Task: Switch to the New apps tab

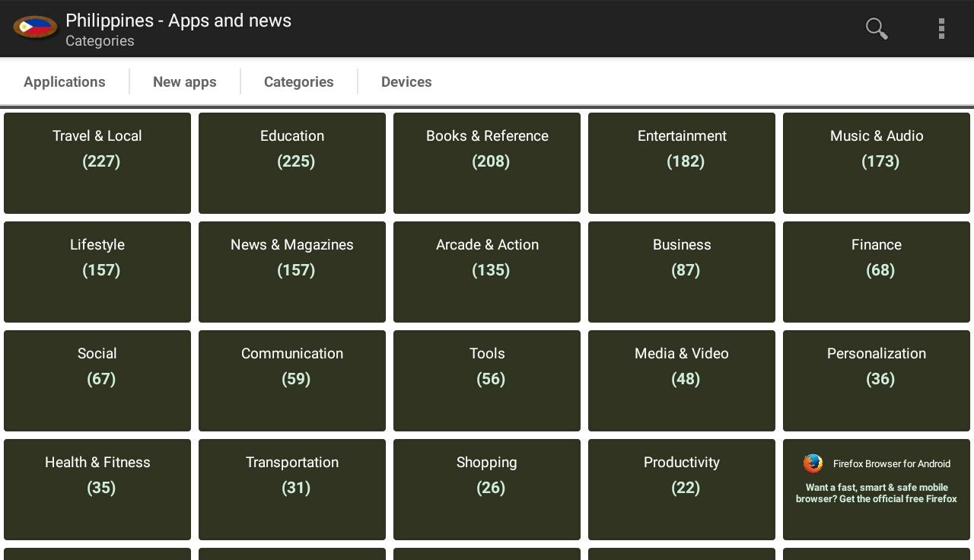Action: click(185, 81)
